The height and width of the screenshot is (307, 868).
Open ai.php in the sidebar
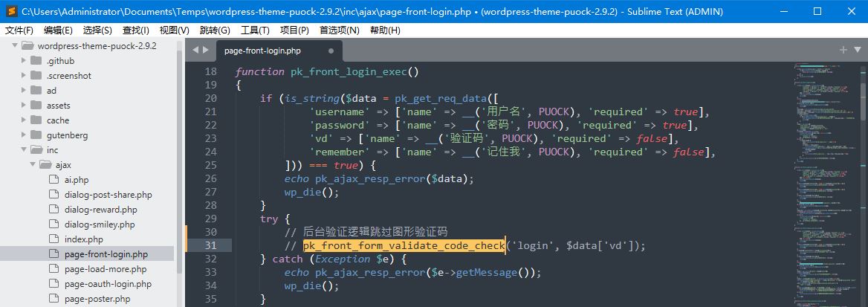[77, 180]
